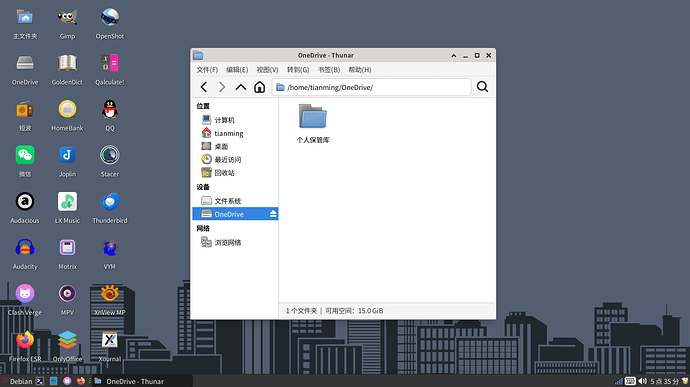Select tianming home in the sidebar
The width and height of the screenshot is (690, 387).
[x=235, y=133]
